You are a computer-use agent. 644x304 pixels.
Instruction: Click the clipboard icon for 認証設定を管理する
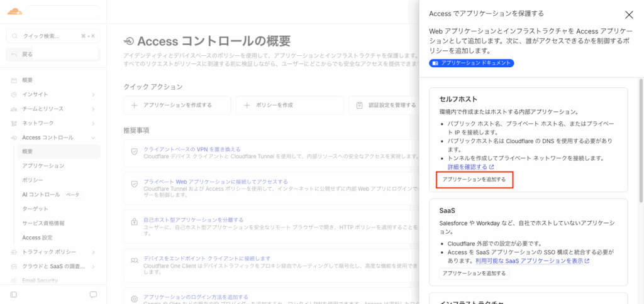pyautogui.click(x=359, y=105)
